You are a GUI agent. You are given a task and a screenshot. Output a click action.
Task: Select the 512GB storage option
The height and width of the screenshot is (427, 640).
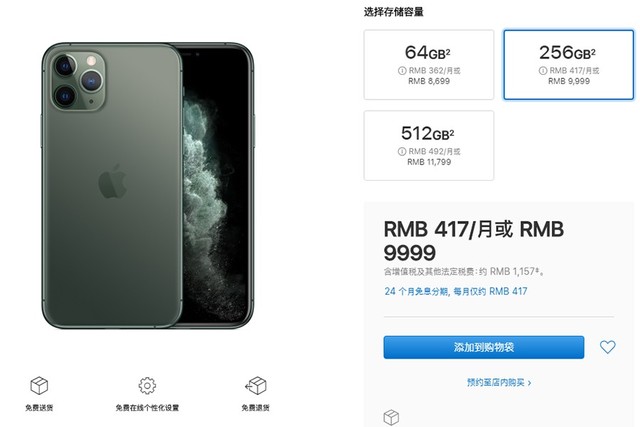coord(429,145)
